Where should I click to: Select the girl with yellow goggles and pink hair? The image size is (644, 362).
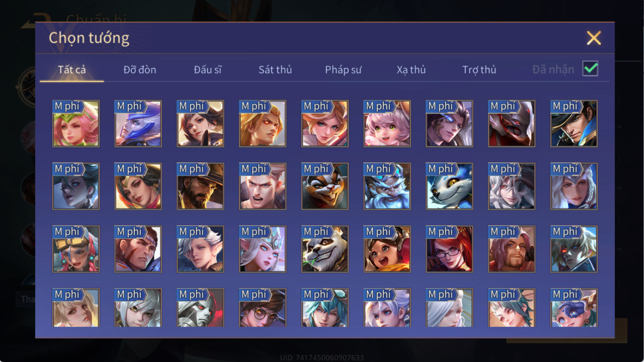click(76, 249)
